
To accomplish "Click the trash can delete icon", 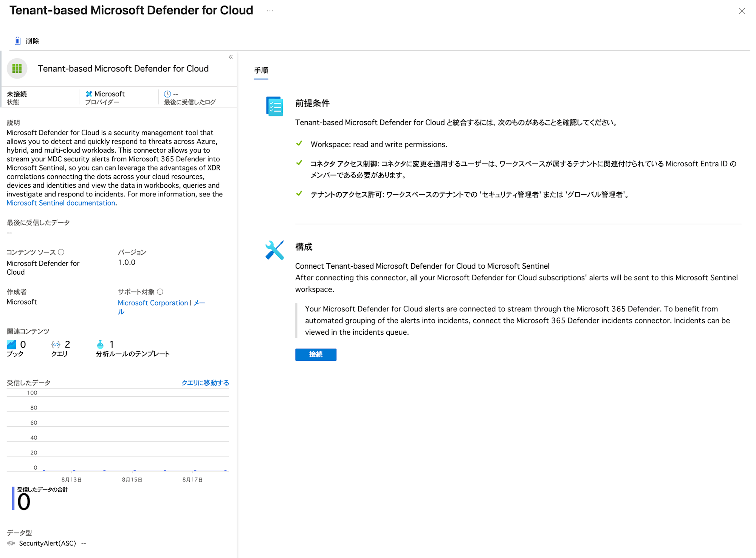I will (x=17, y=41).
